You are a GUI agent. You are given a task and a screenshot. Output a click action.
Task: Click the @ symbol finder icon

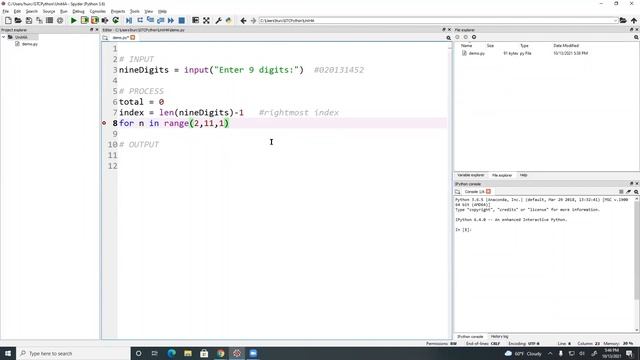60,20
